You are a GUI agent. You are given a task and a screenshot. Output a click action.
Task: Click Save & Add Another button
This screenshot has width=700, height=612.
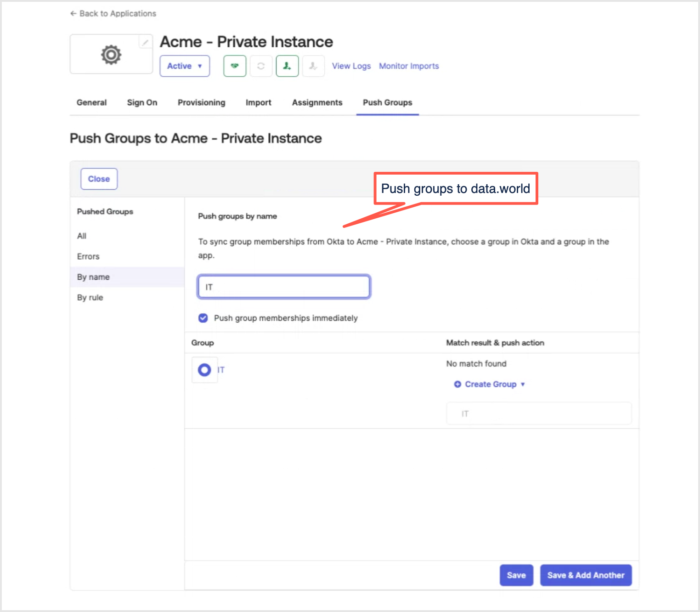tap(586, 575)
